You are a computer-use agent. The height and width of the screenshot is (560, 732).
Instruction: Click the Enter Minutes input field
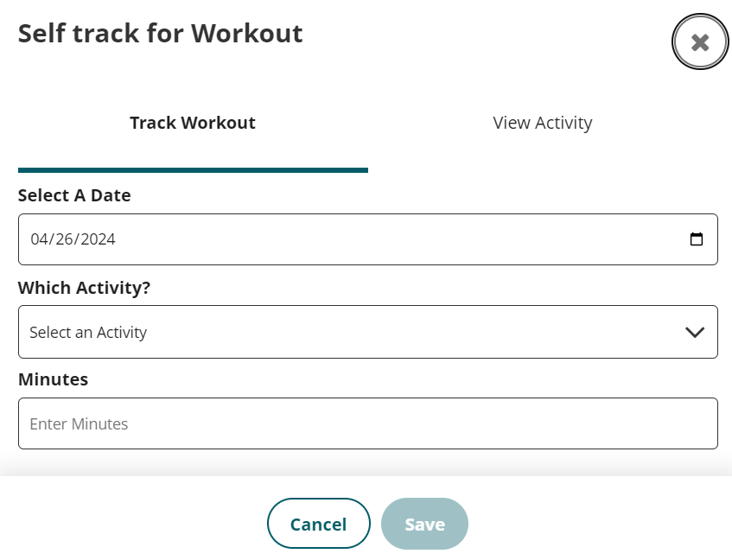(x=368, y=423)
